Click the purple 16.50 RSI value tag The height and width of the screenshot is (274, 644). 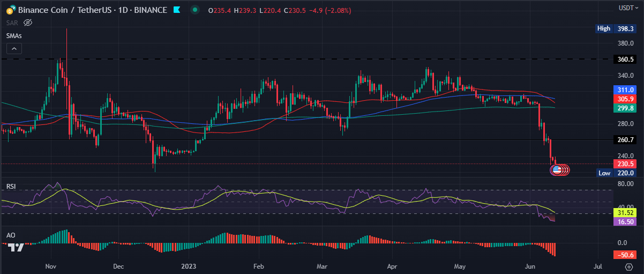[x=625, y=221]
